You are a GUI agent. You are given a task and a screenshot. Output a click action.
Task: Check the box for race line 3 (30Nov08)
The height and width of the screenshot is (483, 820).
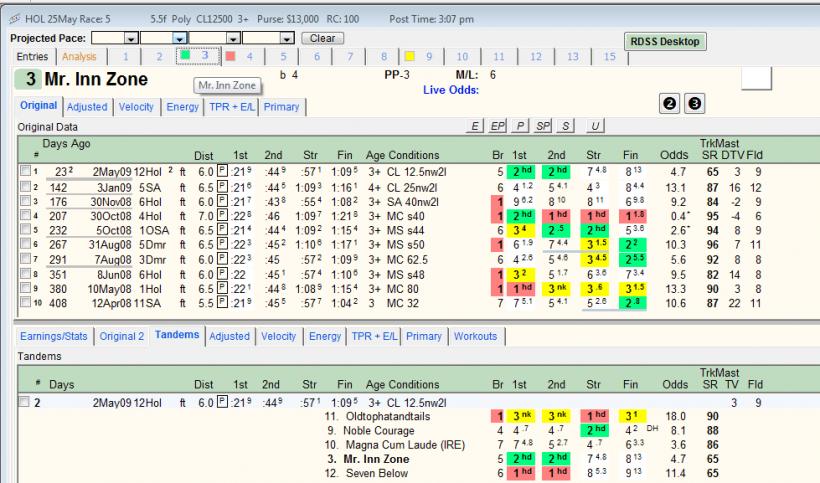(x=25, y=201)
